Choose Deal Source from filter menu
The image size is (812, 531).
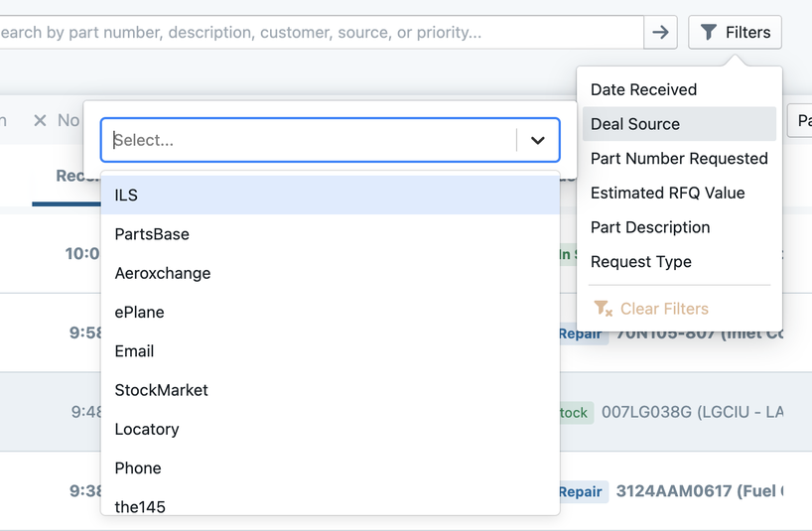635,124
